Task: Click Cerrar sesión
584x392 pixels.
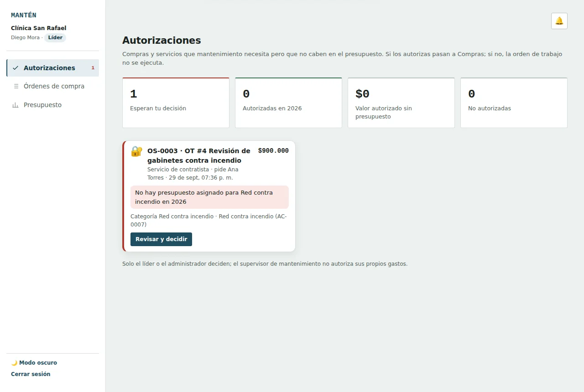Action: (x=31, y=374)
